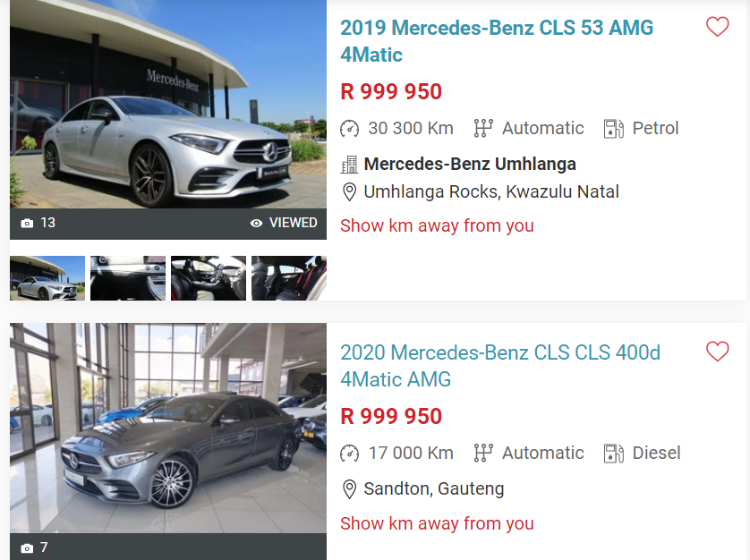The width and height of the screenshot is (750, 560).
Task: Select the fourth thumbnail image
Action: pos(288,278)
